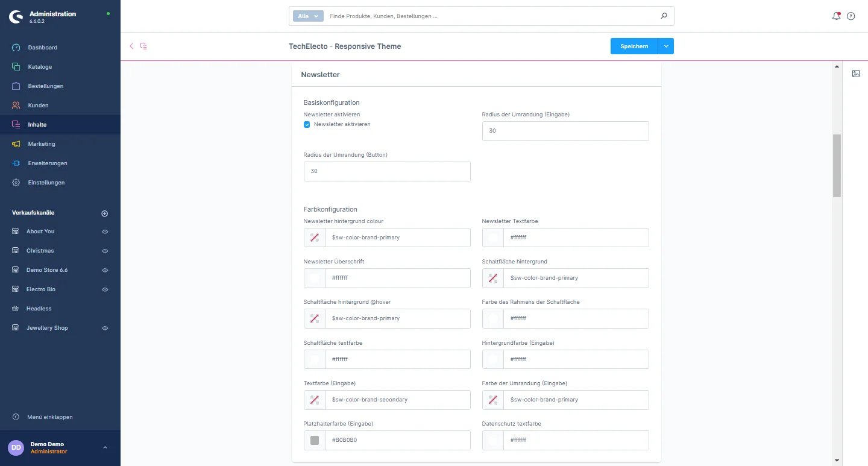Image resolution: width=868 pixels, height=466 pixels.
Task: Toggle visibility eye for About You channel
Action: pos(105,231)
